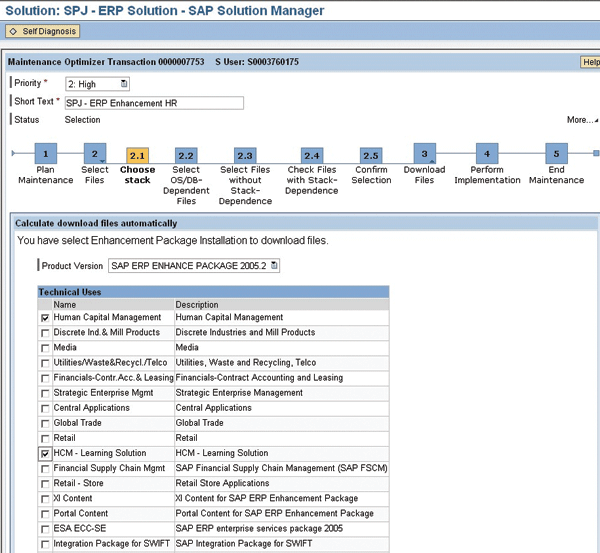This screenshot has height=553, width=600.
Task: Check Financial Supply Chain Mgmt checkbox
Action: pyautogui.click(x=45, y=468)
